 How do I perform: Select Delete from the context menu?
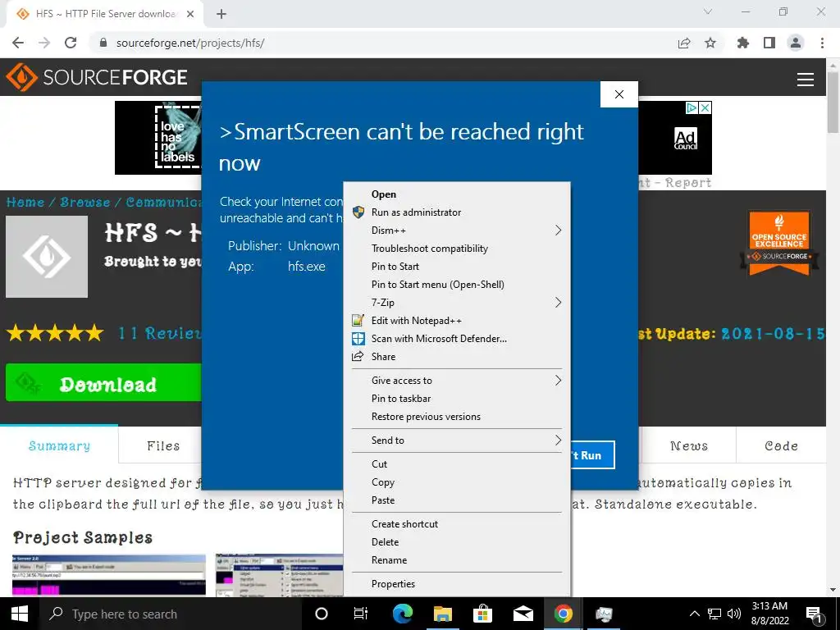457,542
